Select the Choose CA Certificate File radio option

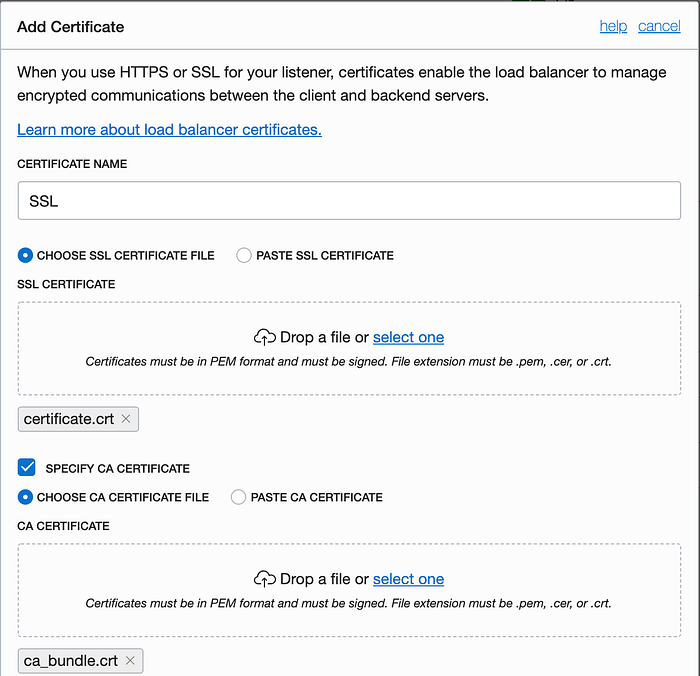click(x=25, y=497)
